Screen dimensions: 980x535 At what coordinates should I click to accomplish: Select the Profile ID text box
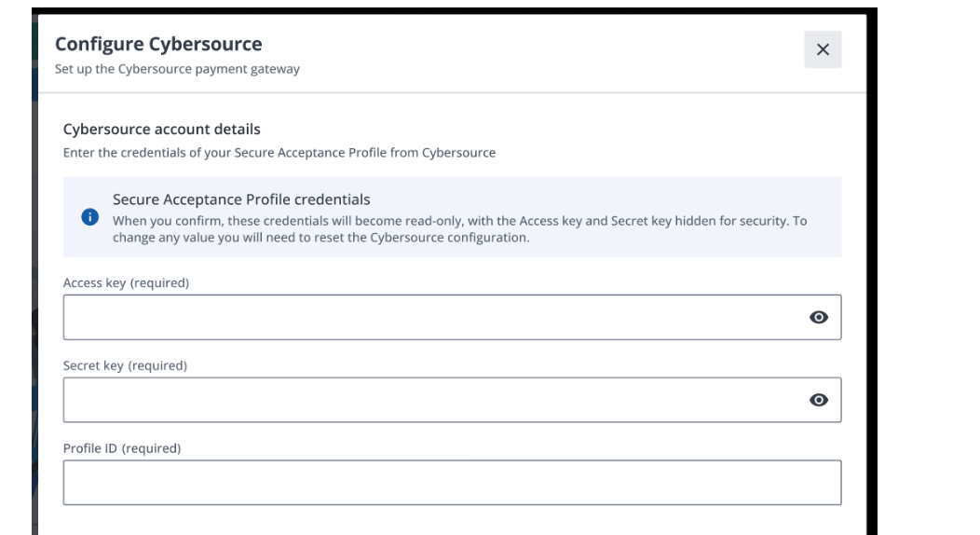point(452,482)
